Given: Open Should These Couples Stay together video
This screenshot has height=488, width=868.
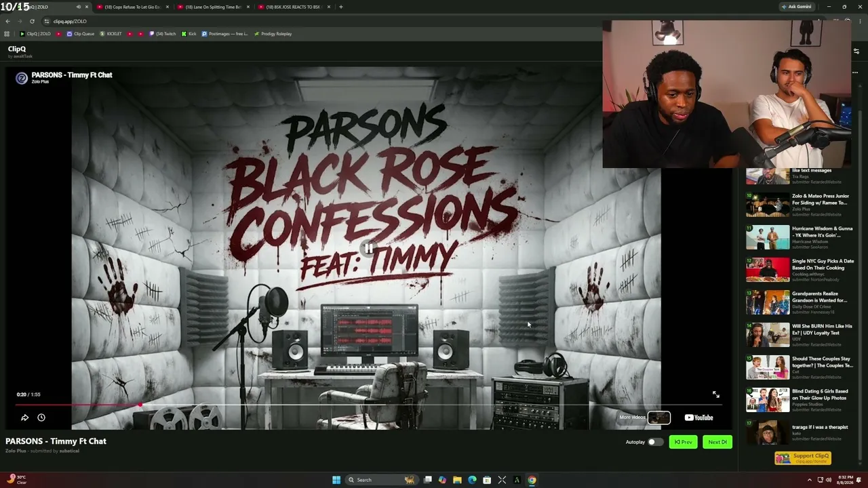Looking at the screenshot, I should [x=800, y=367].
